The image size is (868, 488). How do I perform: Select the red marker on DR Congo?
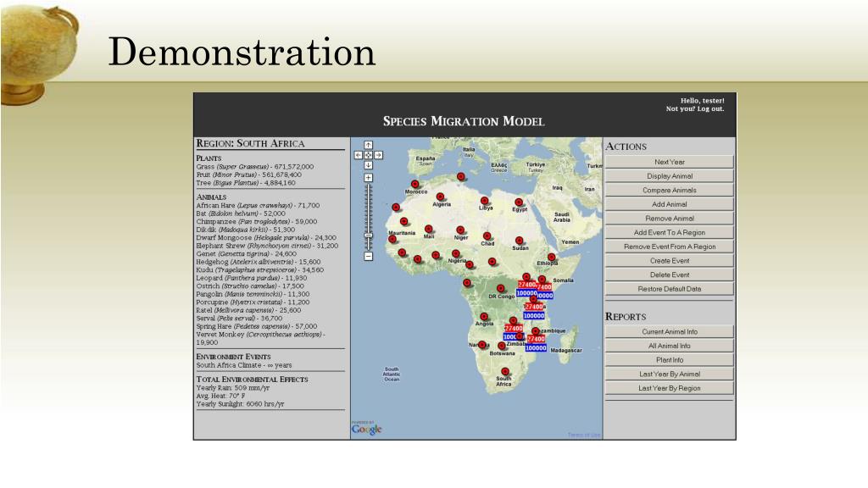pos(500,289)
